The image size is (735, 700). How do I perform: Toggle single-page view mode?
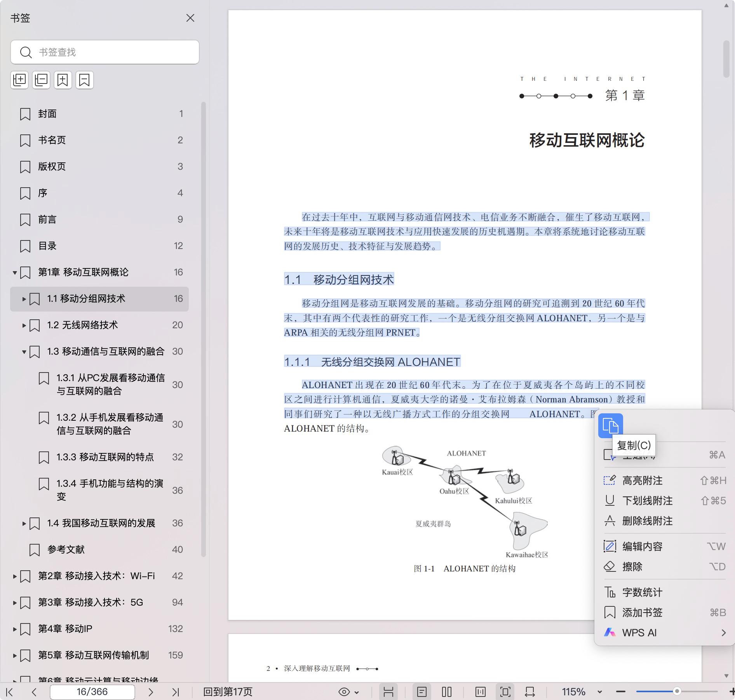[x=422, y=692]
